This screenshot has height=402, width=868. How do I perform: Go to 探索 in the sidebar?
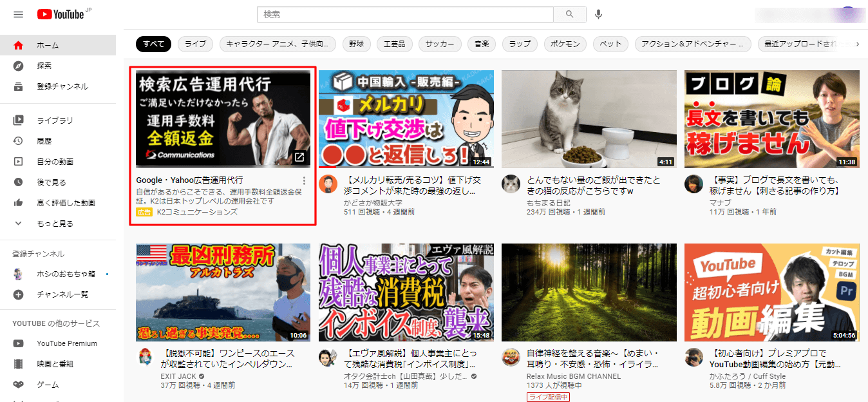point(58,66)
